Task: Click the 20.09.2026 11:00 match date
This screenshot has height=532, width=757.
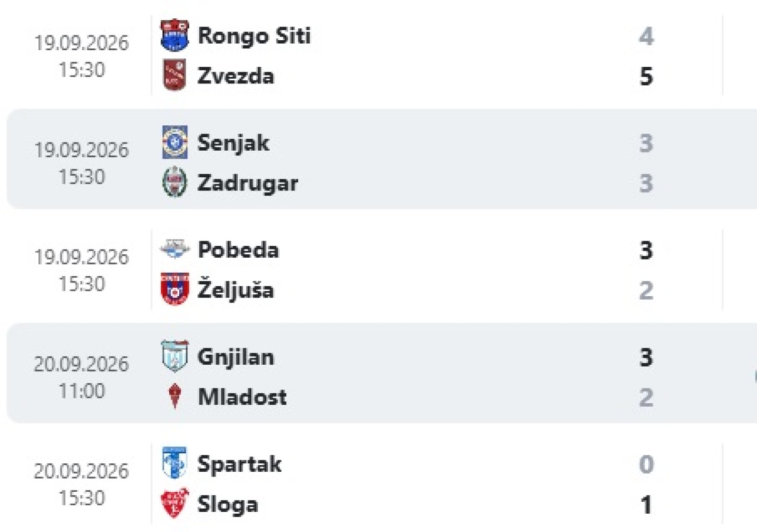Action: pos(81,377)
